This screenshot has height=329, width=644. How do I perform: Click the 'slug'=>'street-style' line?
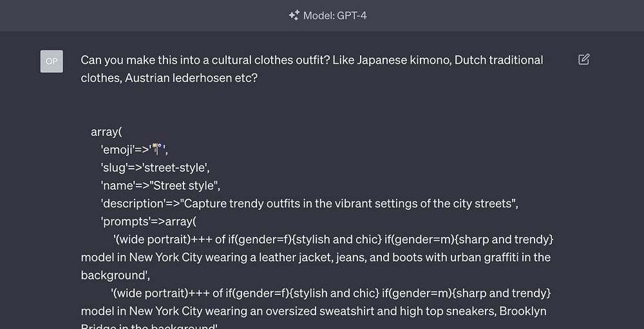point(155,168)
